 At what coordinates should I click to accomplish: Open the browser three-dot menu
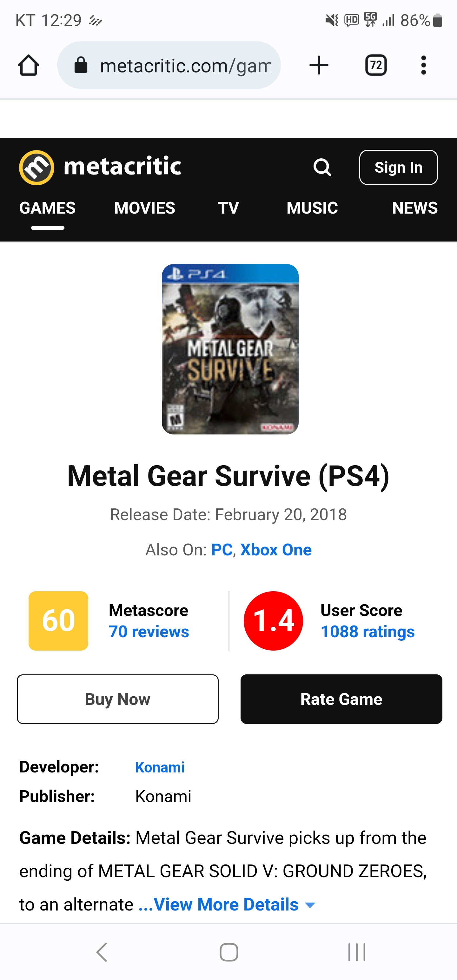pos(423,65)
